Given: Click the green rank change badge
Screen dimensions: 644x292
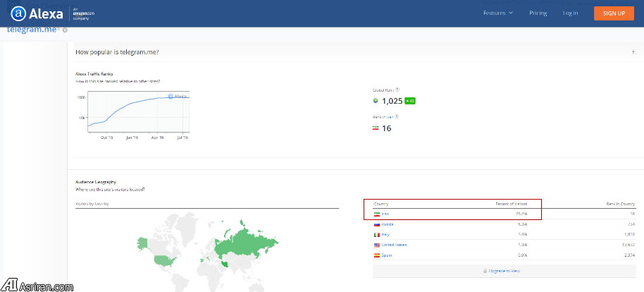Looking at the screenshot, I should [x=410, y=101].
